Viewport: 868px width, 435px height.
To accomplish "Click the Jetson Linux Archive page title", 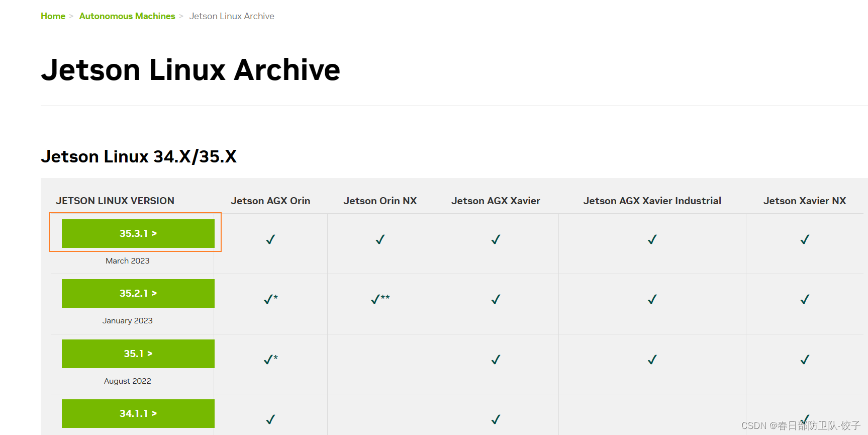I will click(190, 69).
